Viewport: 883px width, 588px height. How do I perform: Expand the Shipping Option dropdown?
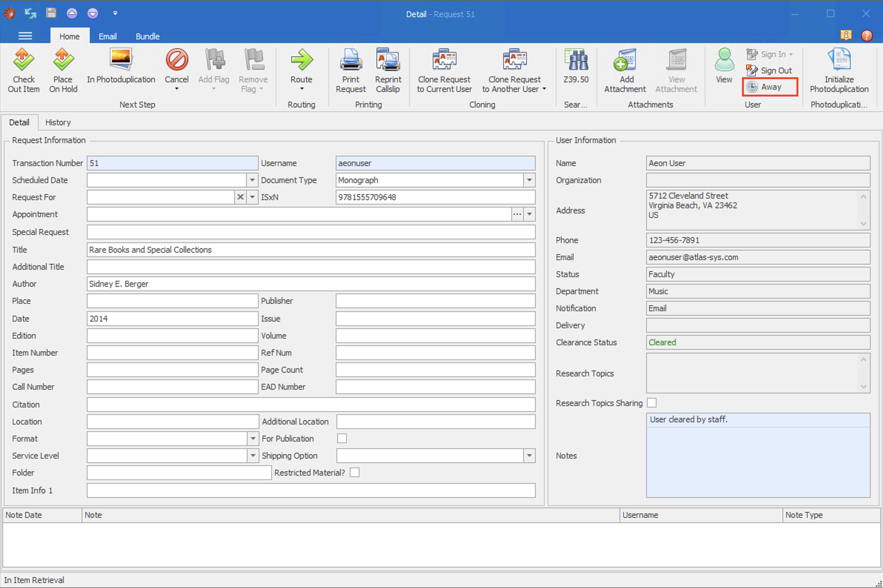(x=529, y=456)
